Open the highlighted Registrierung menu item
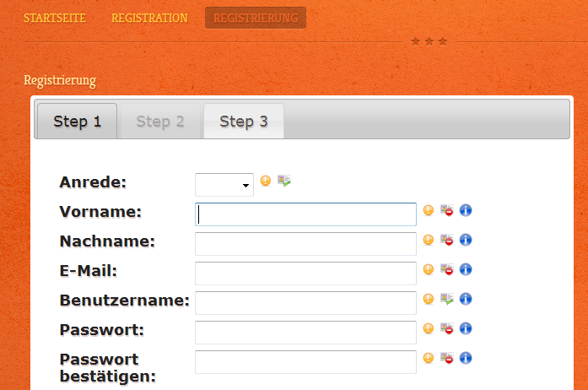Viewport: 588px width, 390px height. point(256,18)
